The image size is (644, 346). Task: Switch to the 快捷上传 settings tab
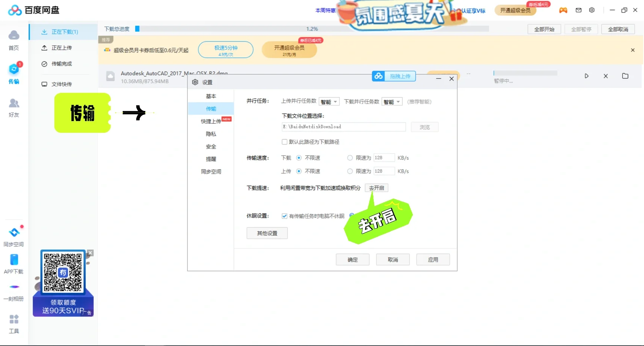[211, 121]
